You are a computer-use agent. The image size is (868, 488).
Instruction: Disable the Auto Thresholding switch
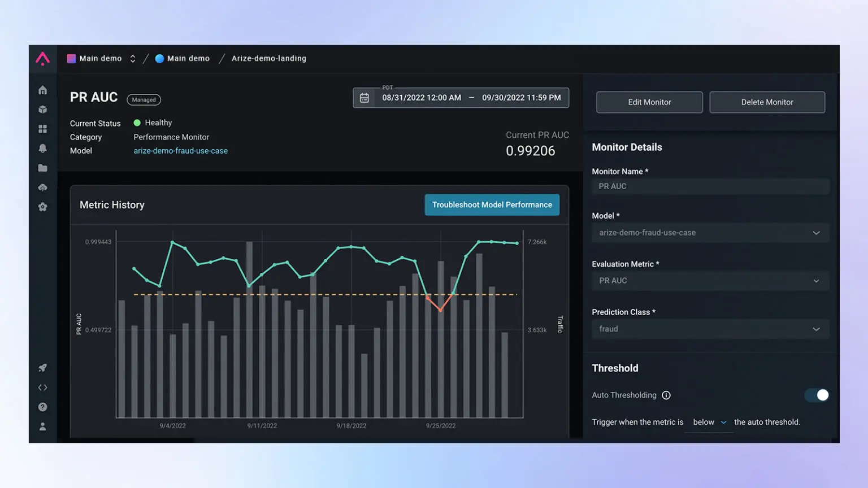817,395
